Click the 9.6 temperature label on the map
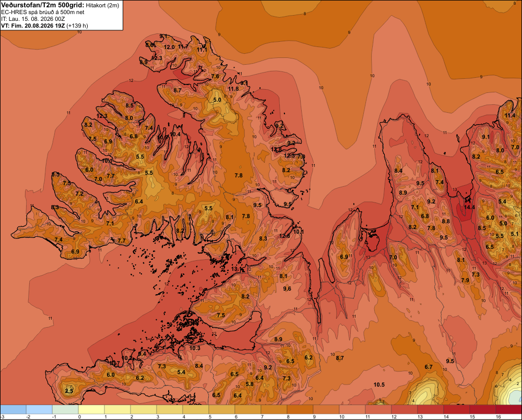522x420 pixels. pyautogui.click(x=287, y=289)
